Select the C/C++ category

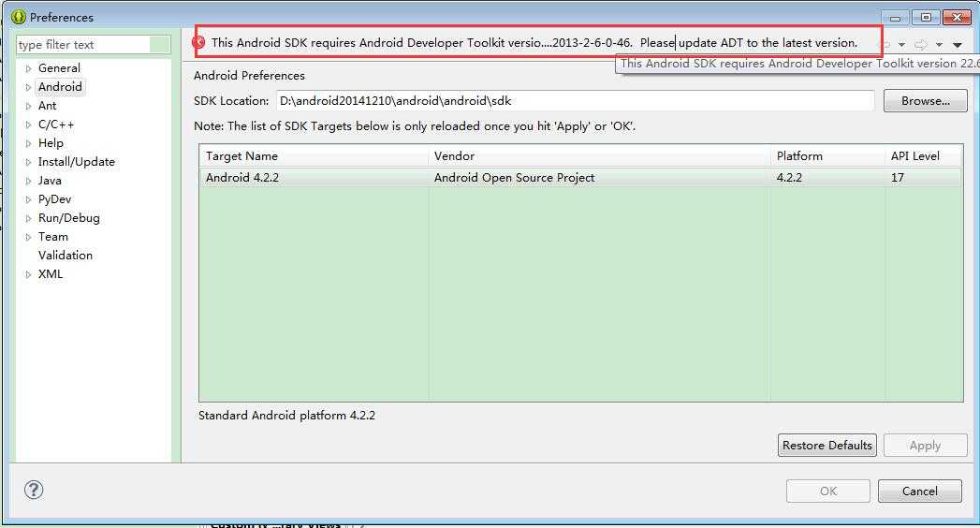click(x=56, y=125)
